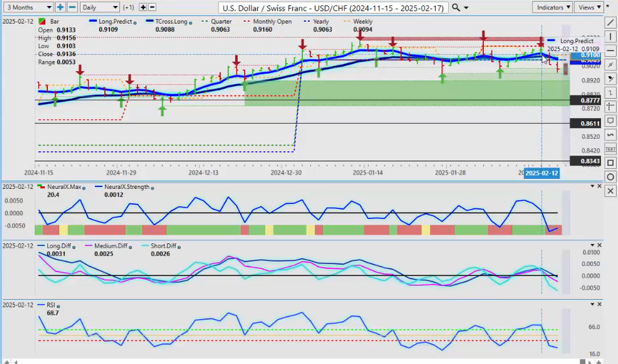Pick the TEXT annotation tool
The image size is (618, 364).
(610, 149)
